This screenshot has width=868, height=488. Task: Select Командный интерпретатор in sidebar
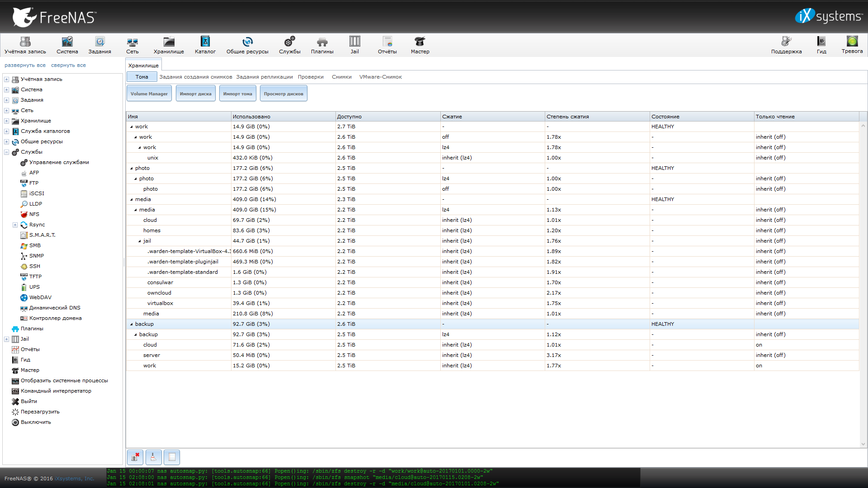pos(56,391)
